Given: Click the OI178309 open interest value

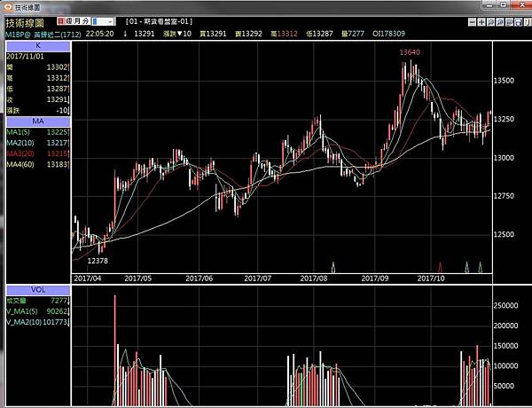Looking at the screenshot, I should click(x=388, y=34).
